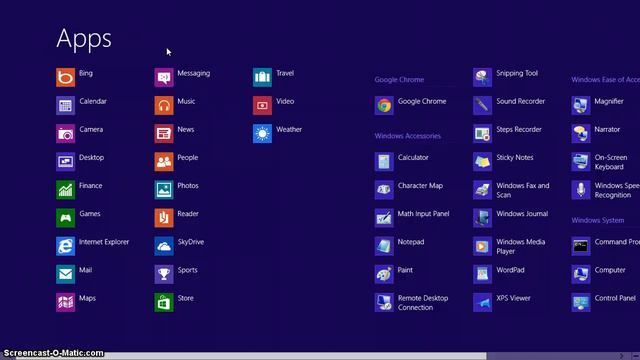Open the Travel app icon
This screenshot has height=360, width=640.
[x=262, y=78]
